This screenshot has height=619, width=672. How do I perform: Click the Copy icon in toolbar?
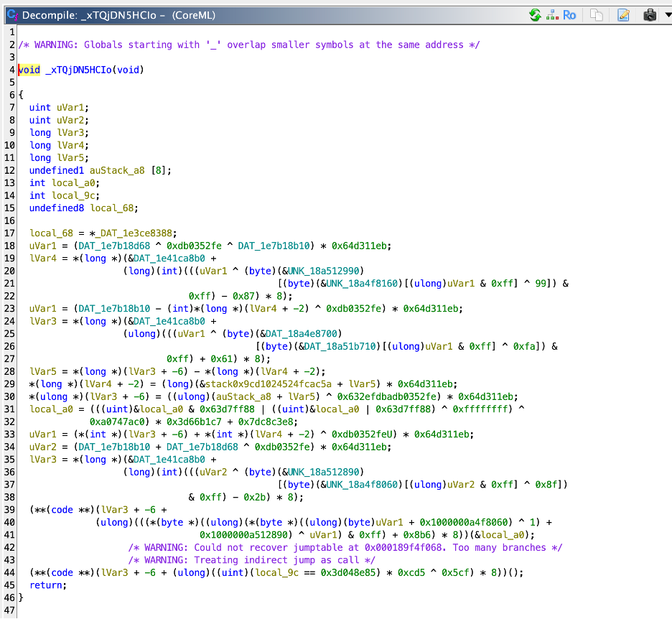coord(596,14)
